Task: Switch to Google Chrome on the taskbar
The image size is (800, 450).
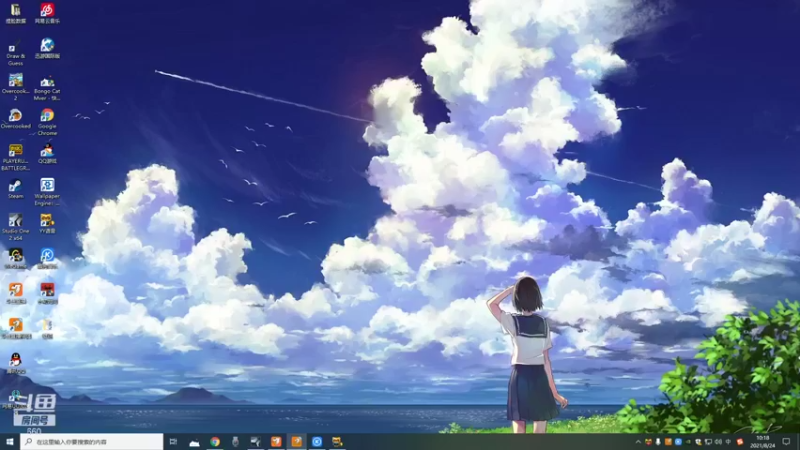Action: (215, 441)
